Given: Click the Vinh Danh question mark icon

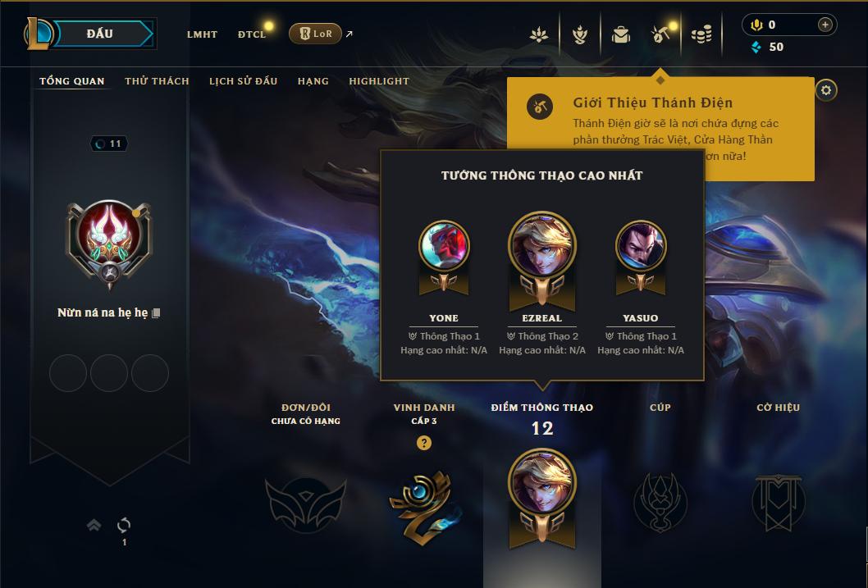Looking at the screenshot, I should (424, 443).
